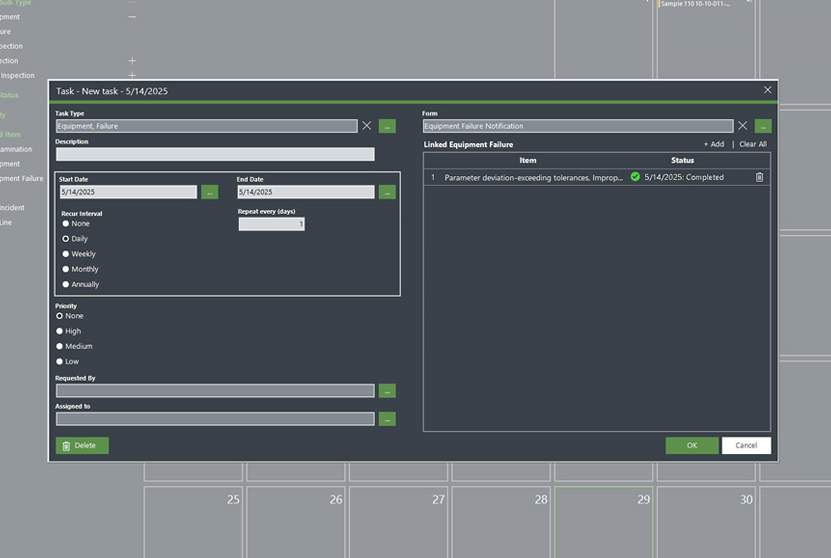
Task: Select Weekly recur interval
Action: (x=66, y=254)
